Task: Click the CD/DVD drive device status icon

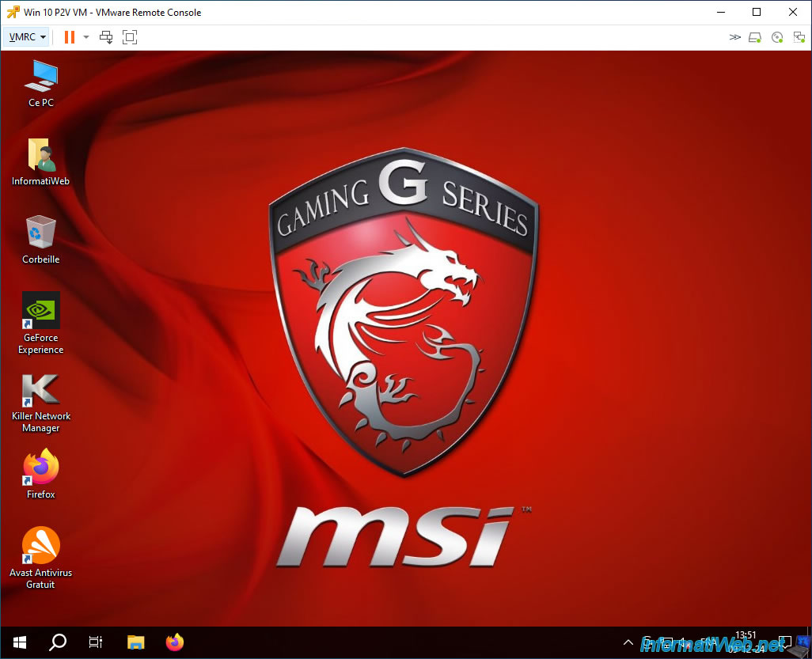Action: tap(777, 37)
